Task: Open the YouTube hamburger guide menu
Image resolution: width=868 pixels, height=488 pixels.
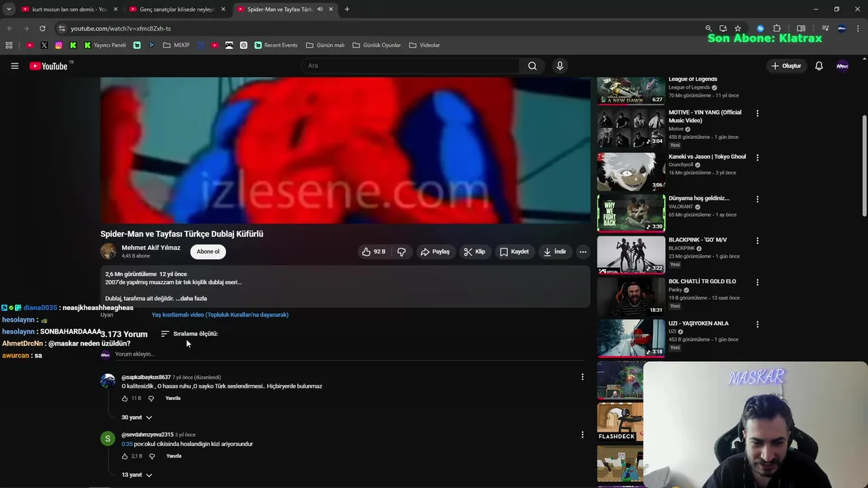Action: point(14,66)
